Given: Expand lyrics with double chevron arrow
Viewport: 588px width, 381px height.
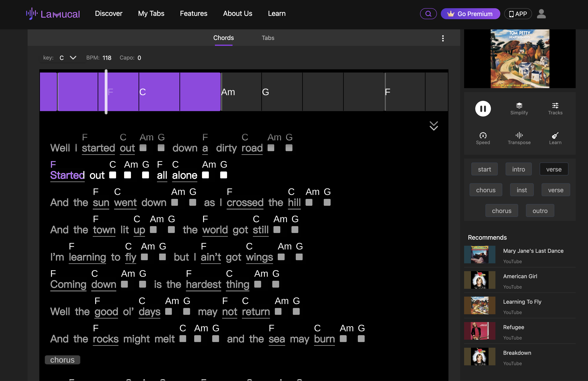Looking at the screenshot, I should pos(434,126).
